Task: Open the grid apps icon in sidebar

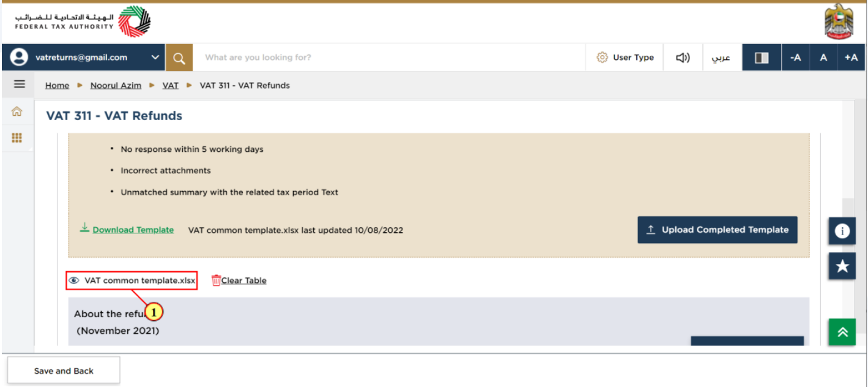Action: point(17,138)
